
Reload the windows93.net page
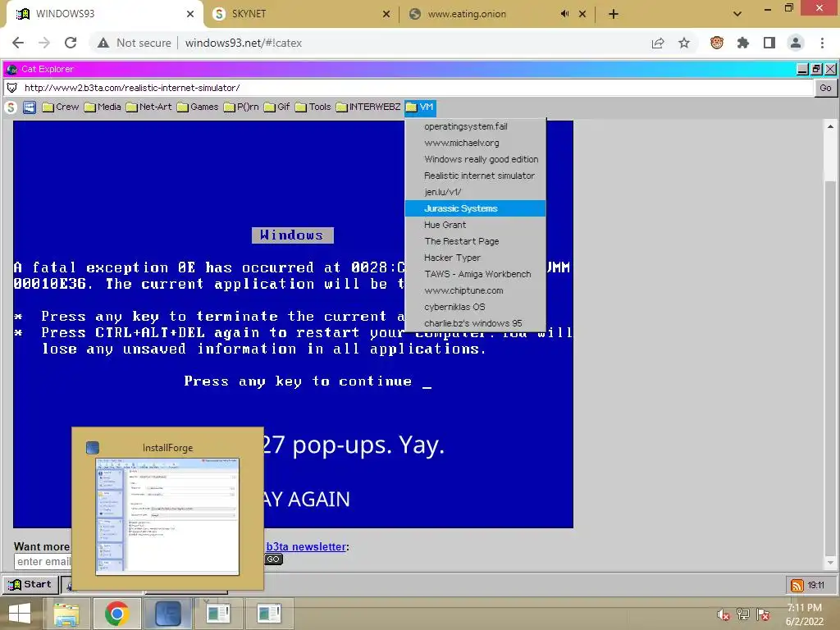click(x=71, y=43)
